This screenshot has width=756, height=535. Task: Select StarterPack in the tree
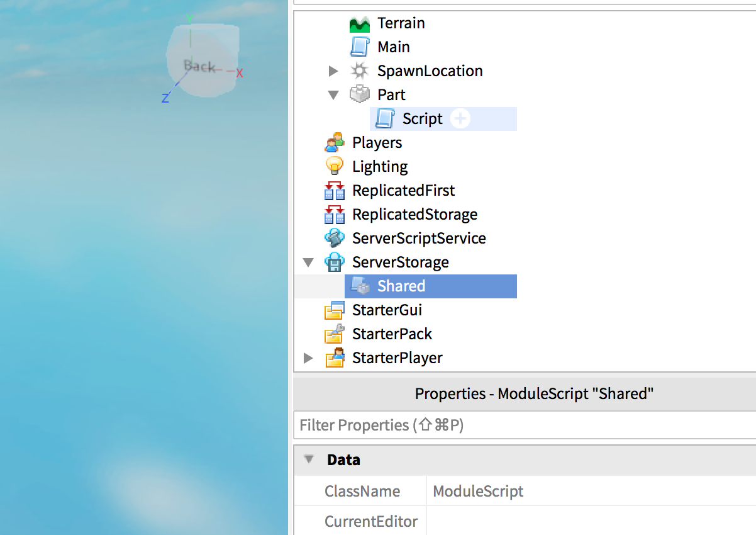coord(392,334)
